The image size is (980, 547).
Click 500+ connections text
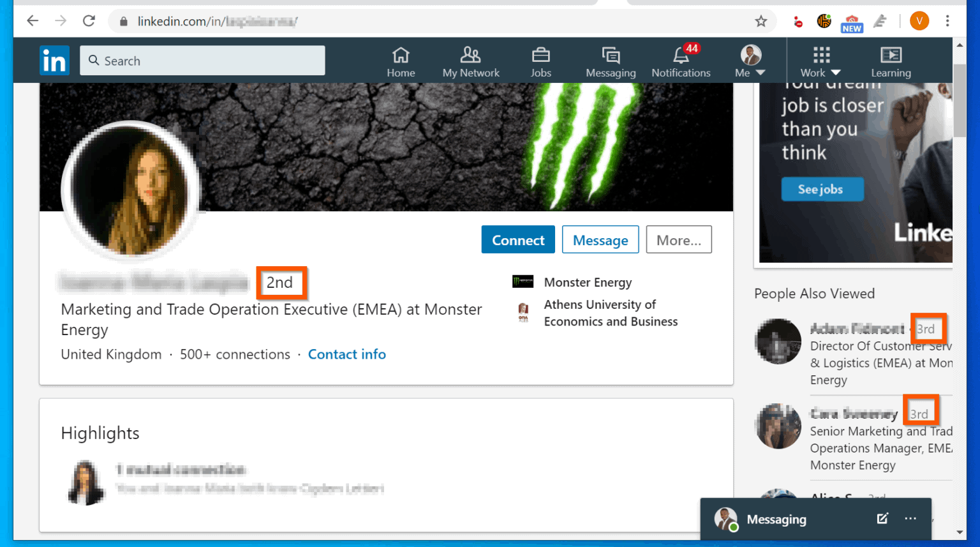point(235,354)
